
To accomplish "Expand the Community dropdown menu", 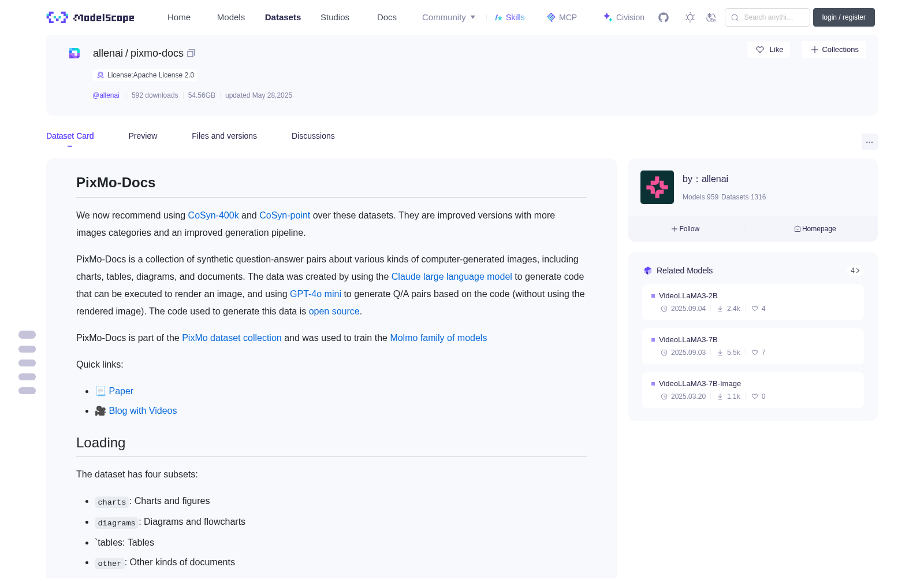I will tap(449, 17).
